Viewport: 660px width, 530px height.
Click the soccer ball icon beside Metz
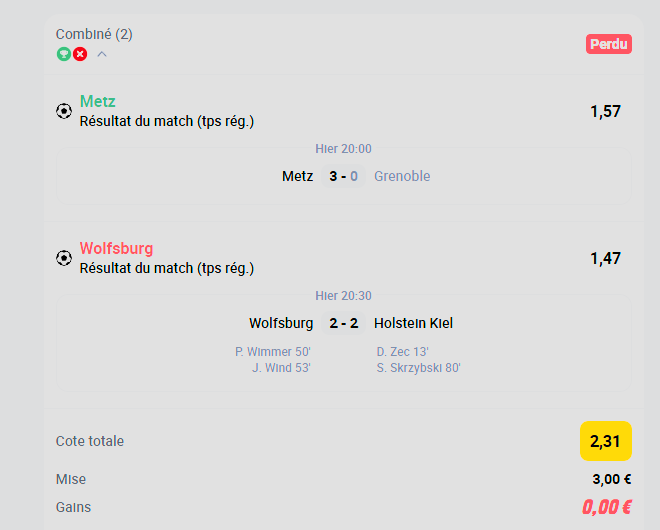tap(64, 111)
